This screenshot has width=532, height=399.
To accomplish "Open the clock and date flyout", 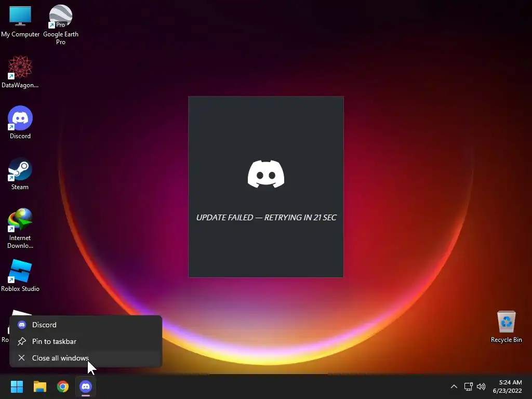I will pos(507,387).
